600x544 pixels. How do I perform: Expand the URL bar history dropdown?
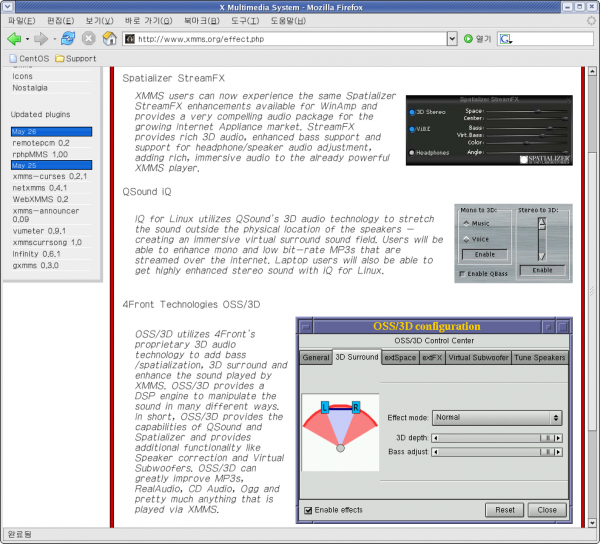452,39
